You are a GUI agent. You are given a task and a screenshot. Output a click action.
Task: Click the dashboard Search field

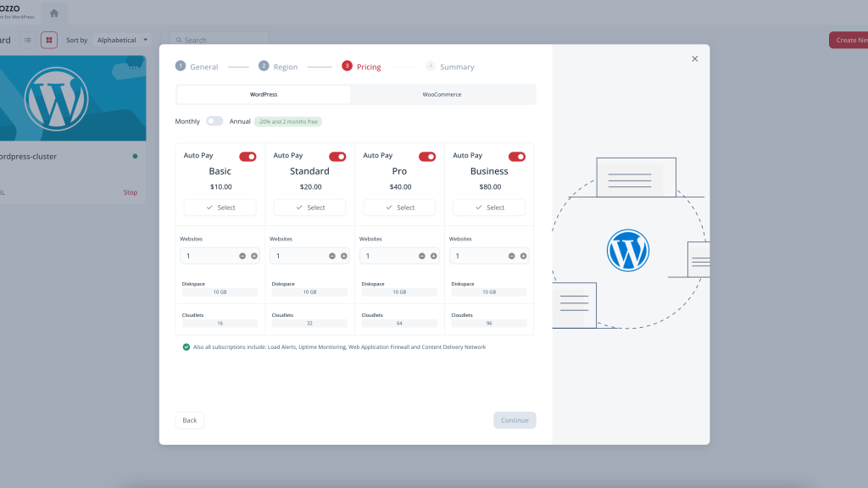[x=220, y=40]
